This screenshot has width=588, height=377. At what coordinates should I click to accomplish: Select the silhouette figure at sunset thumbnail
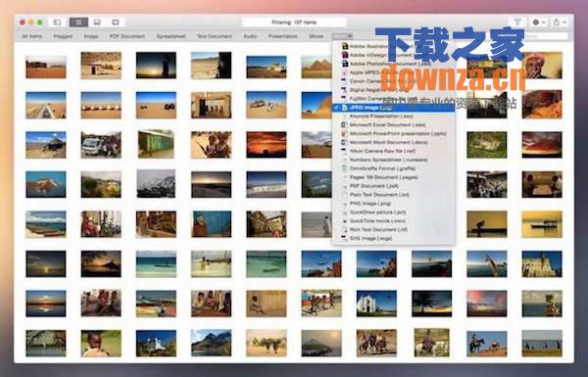click(x=156, y=66)
